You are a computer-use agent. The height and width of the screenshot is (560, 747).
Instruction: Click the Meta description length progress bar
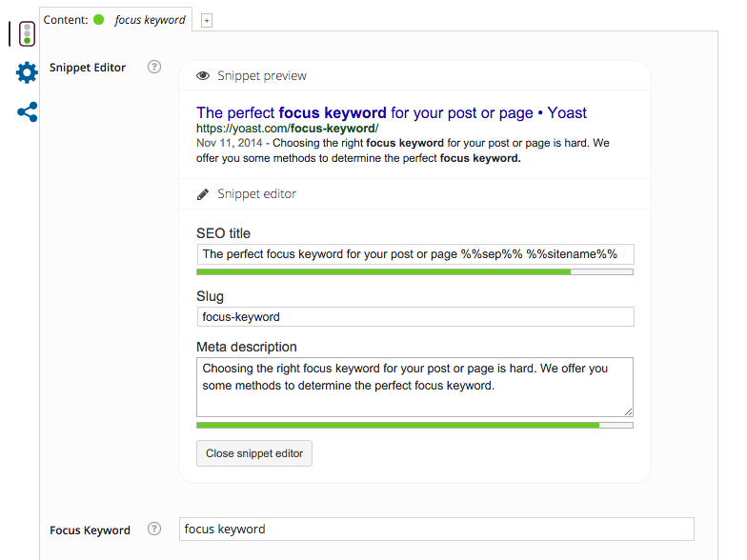tap(414, 425)
